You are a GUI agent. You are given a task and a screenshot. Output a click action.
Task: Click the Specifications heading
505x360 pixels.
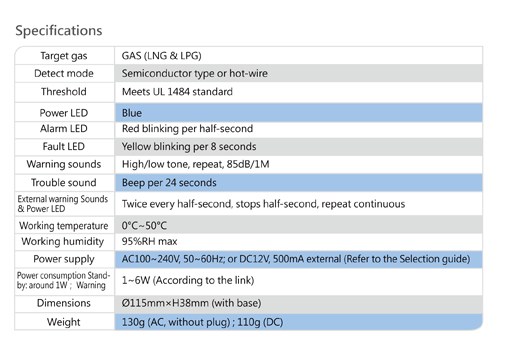tap(59, 31)
